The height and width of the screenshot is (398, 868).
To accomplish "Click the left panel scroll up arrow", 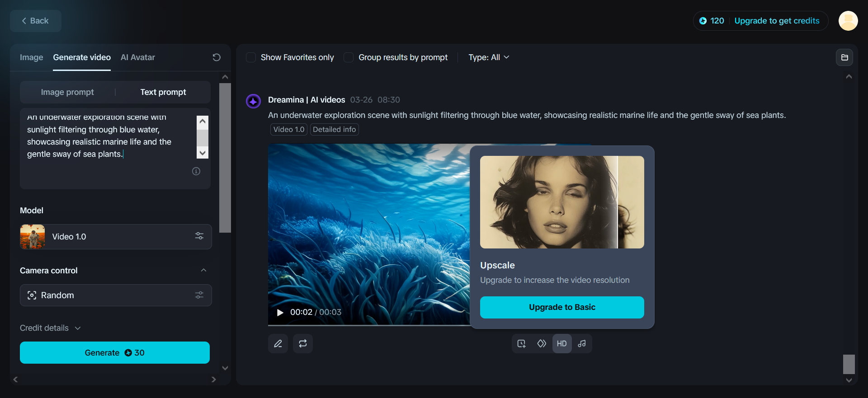I will (225, 77).
